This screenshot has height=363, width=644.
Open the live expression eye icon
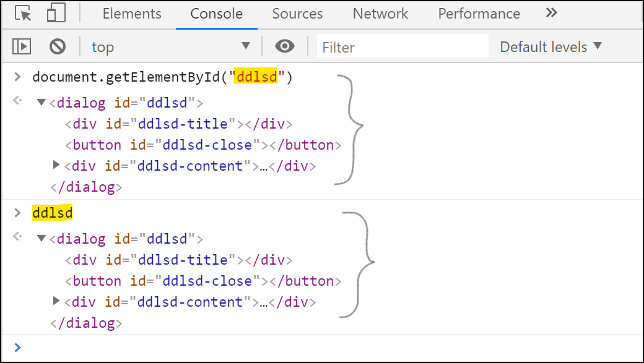click(285, 46)
